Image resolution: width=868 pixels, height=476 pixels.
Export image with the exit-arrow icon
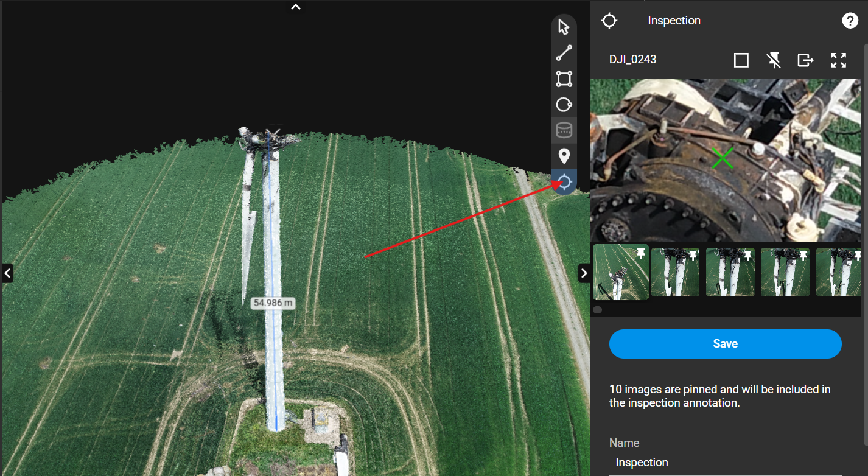[805, 60]
